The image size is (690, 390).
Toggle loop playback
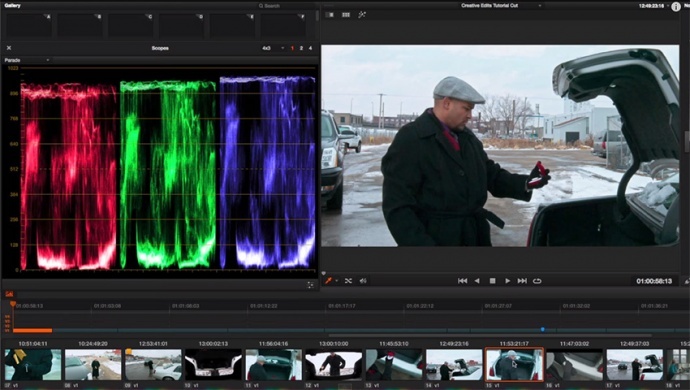click(x=537, y=281)
